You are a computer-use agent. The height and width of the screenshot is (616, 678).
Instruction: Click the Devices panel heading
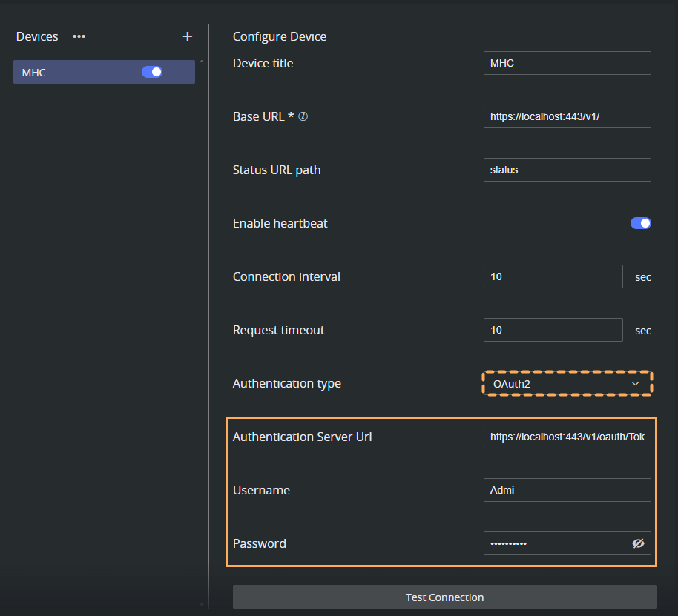(x=37, y=37)
